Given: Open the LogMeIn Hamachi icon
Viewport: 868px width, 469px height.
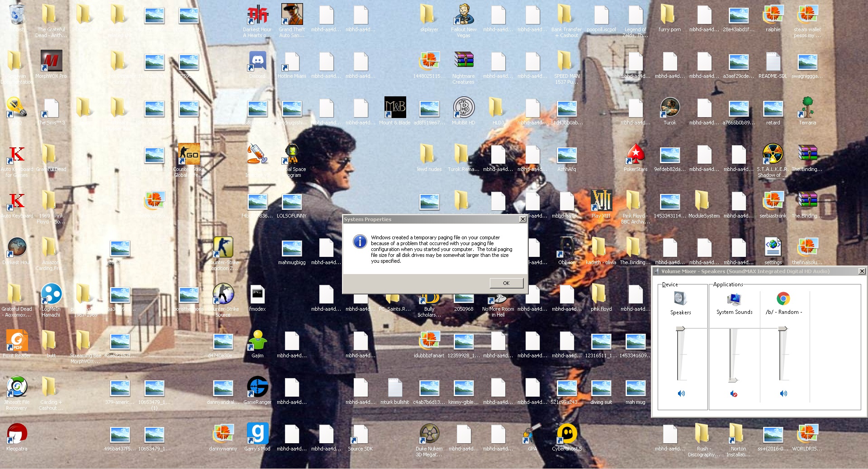Looking at the screenshot, I should pos(51,294).
